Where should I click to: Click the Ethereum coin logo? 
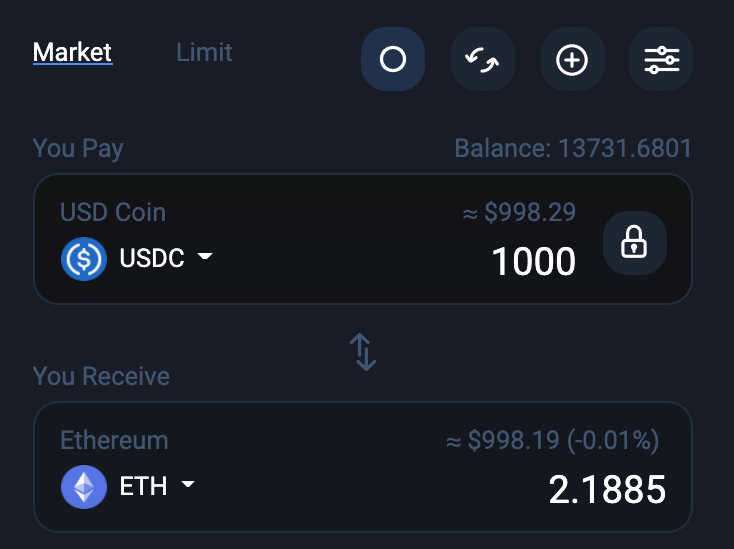click(x=84, y=487)
